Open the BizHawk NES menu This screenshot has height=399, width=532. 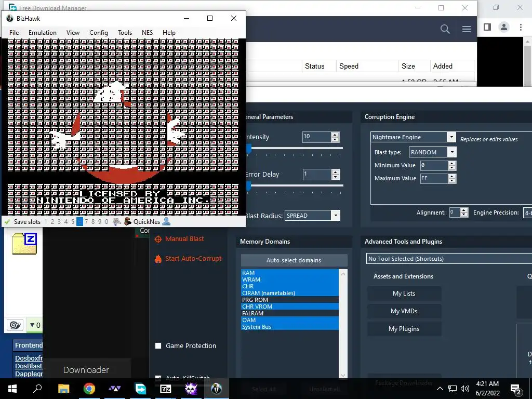coord(147,33)
